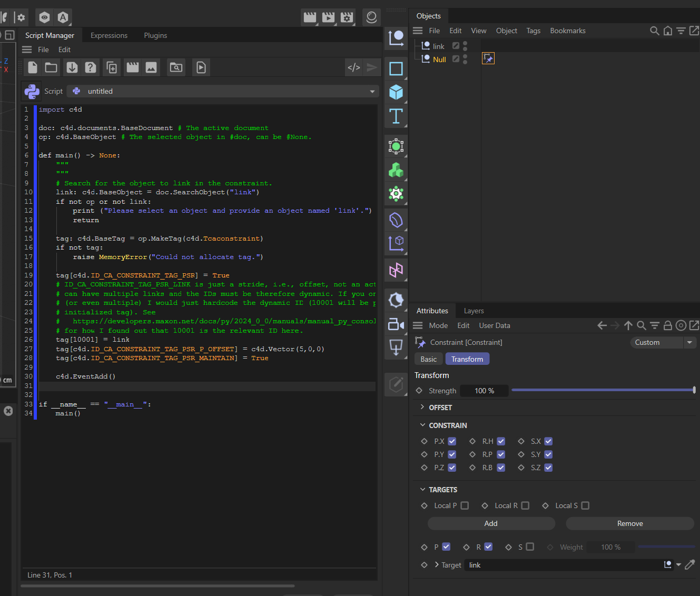700x596 pixels.
Task: Click the Strength 100 % value field
Action: tap(484, 391)
